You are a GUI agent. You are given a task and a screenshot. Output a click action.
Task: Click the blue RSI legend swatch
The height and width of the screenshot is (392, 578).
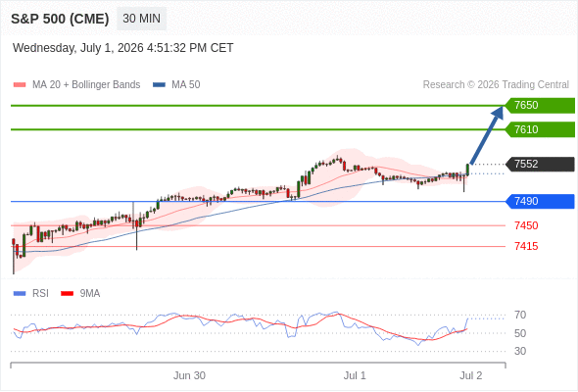pos(20,294)
